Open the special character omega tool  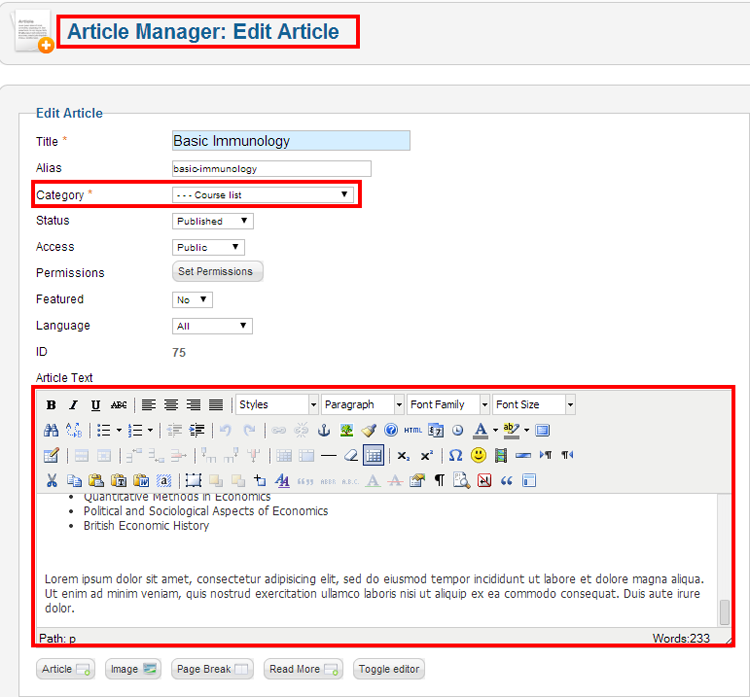pyautogui.click(x=455, y=456)
